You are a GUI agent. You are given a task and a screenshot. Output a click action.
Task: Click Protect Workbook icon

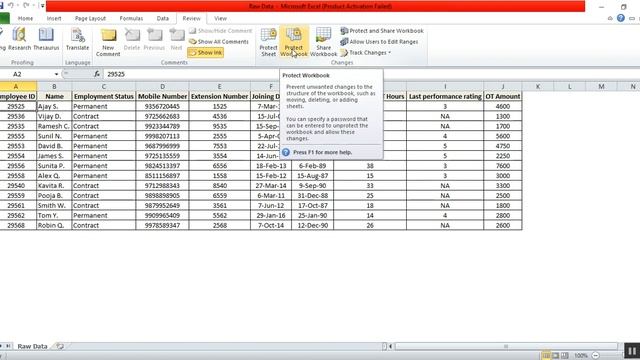(294, 42)
